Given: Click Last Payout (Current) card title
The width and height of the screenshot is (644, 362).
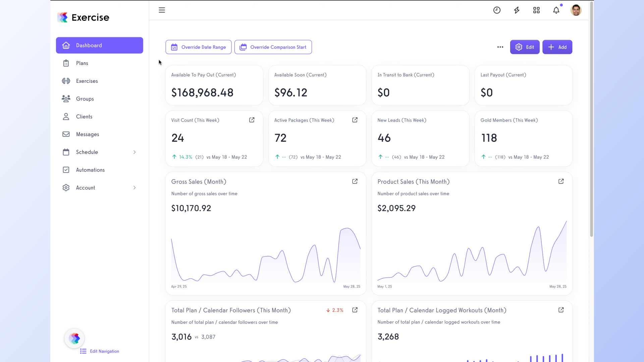Looking at the screenshot, I should [x=503, y=75].
